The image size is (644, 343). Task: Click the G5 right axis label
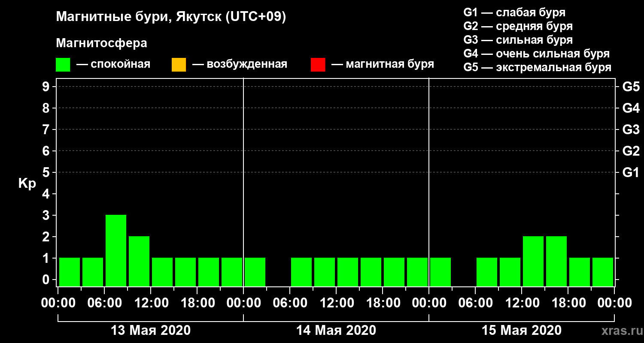coord(631,87)
